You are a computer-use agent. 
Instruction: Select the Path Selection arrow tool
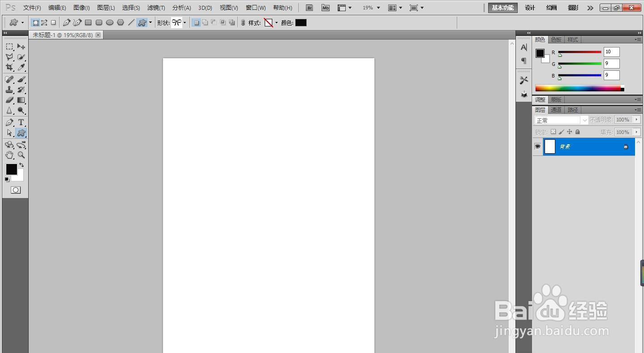pos(9,133)
